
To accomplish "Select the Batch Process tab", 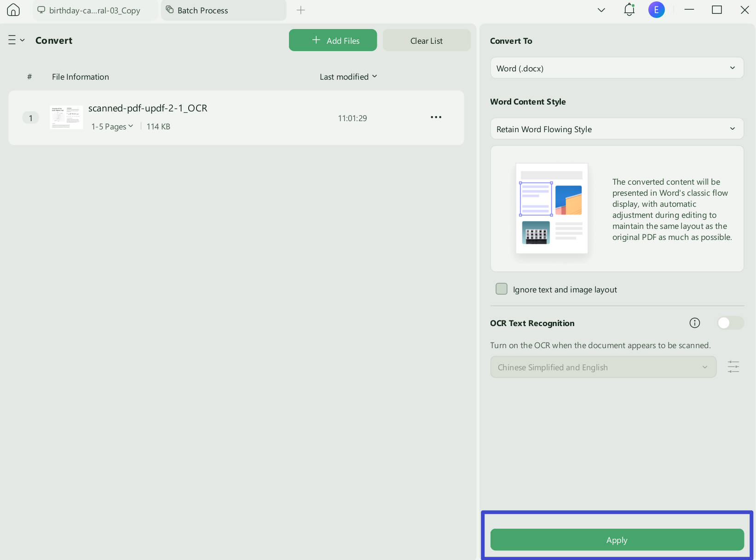I will click(224, 10).
